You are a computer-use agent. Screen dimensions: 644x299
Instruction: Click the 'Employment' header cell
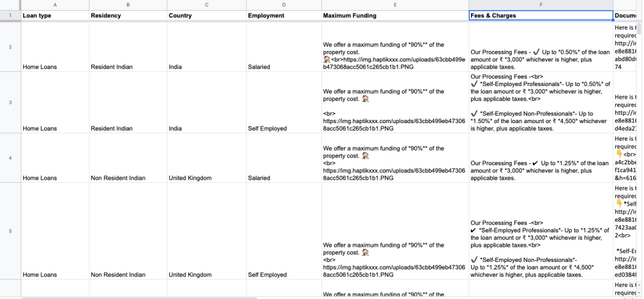[283, 16]
